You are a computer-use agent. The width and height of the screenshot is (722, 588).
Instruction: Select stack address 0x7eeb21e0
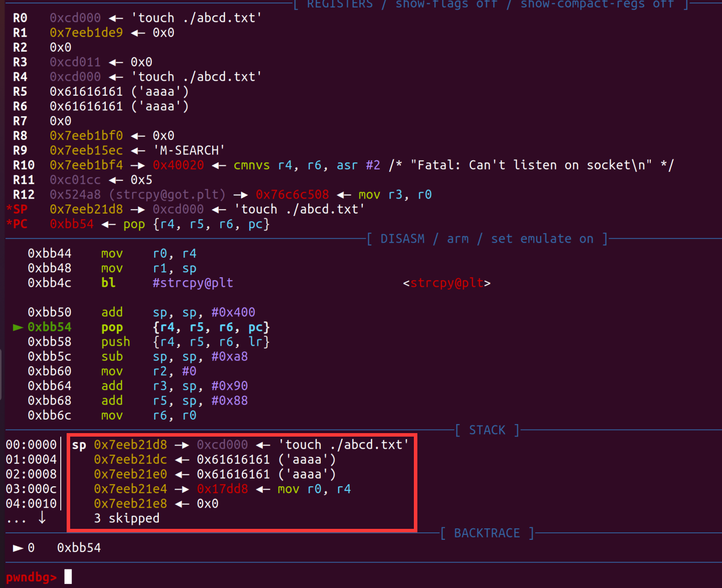point(130,474)
